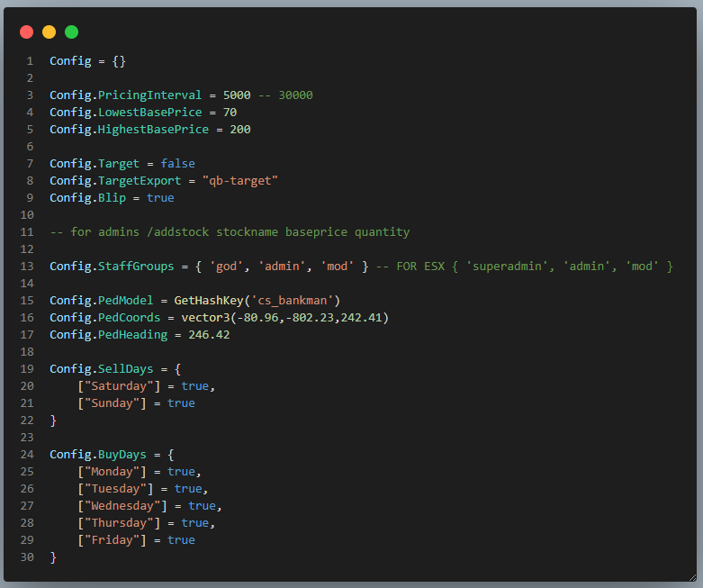The width and height of the screenshot is (703, 588).
Task: Click the "qb-target" string
Action: pyautogui.click(x=240, y=181)
